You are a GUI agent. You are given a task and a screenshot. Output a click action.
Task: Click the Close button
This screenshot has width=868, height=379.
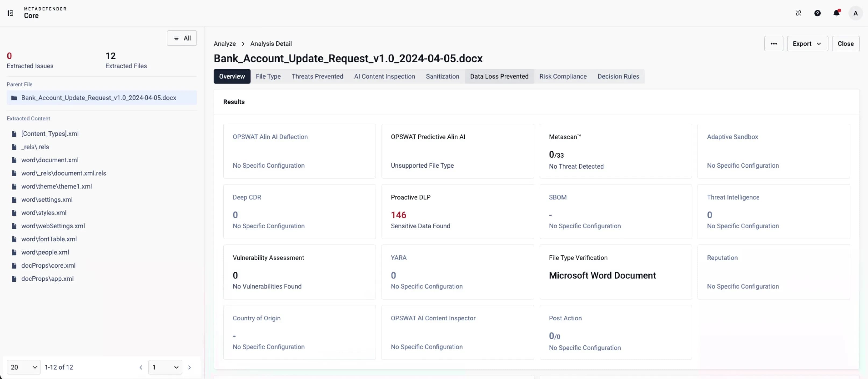tap(845, 44)
